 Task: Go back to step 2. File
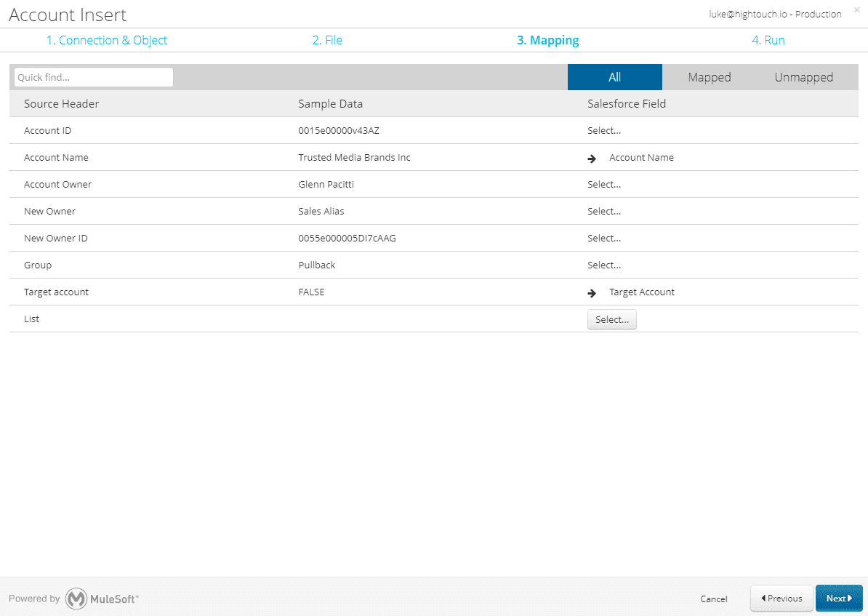click(327, 40)
